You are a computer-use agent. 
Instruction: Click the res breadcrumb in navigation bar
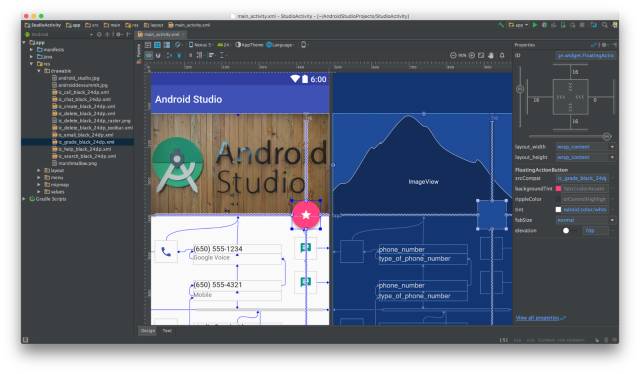coord(132,25)
